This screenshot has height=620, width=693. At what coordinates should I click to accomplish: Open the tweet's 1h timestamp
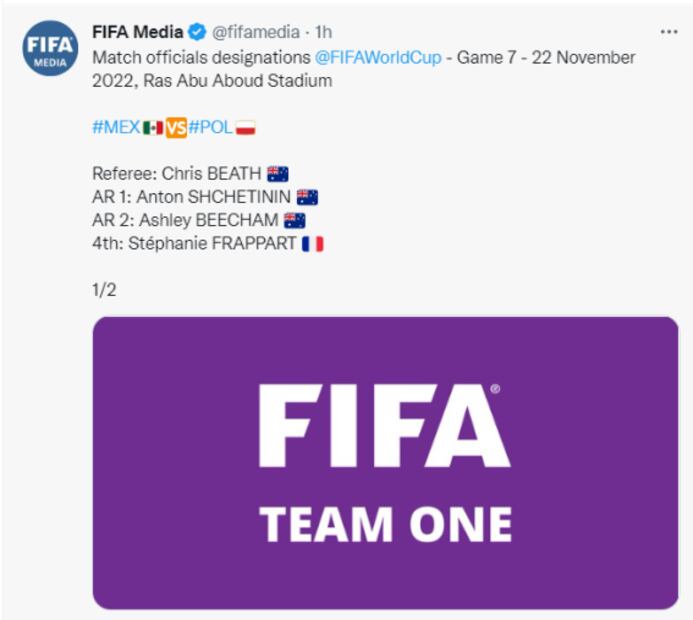pos(323,32)
